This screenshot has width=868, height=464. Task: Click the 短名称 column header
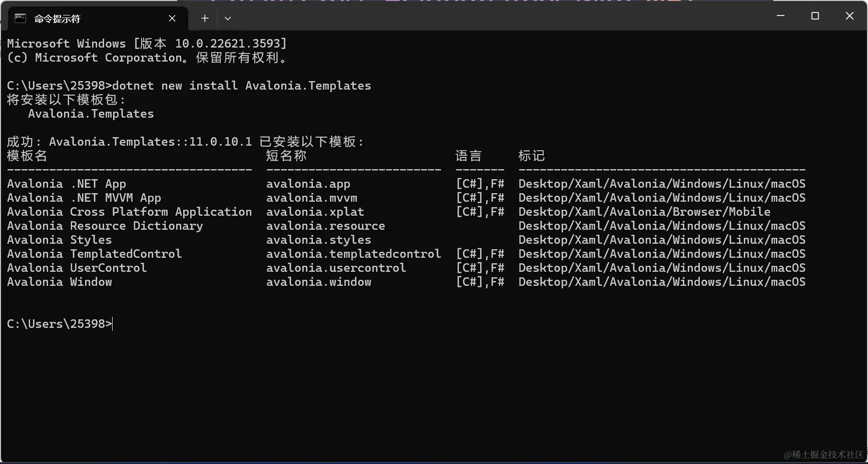coord(286,156)
